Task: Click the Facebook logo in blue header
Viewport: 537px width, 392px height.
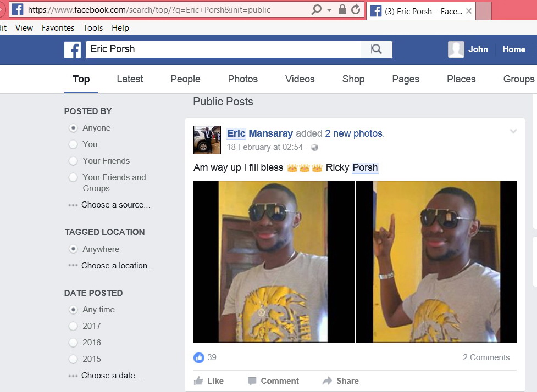Action: tap(73, 49)
